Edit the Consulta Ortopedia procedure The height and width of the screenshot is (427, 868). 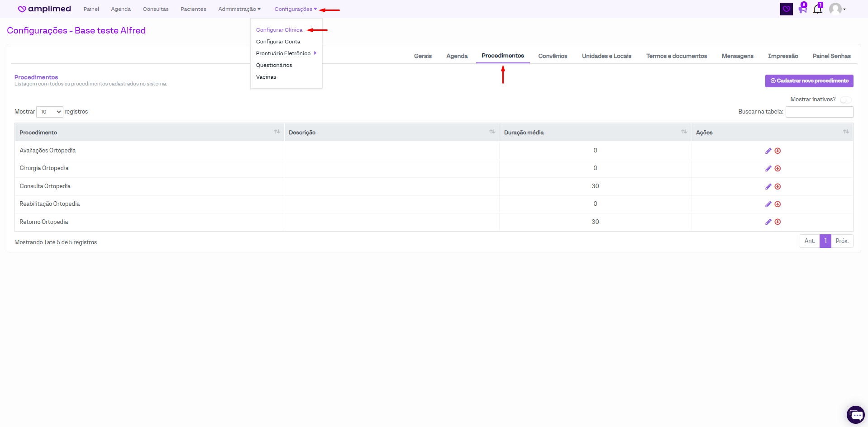pyautogui.click(x=768, y=186)
